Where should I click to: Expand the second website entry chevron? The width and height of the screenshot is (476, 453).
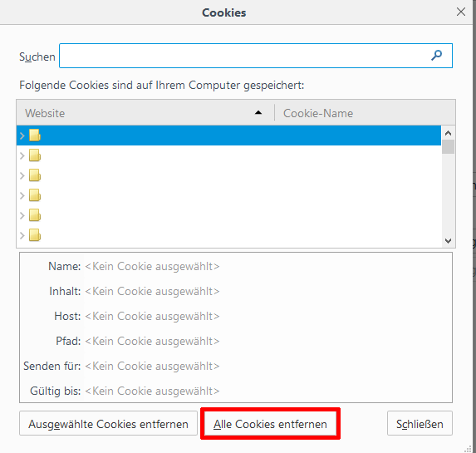pyautogui.click(x=22, y=155)
